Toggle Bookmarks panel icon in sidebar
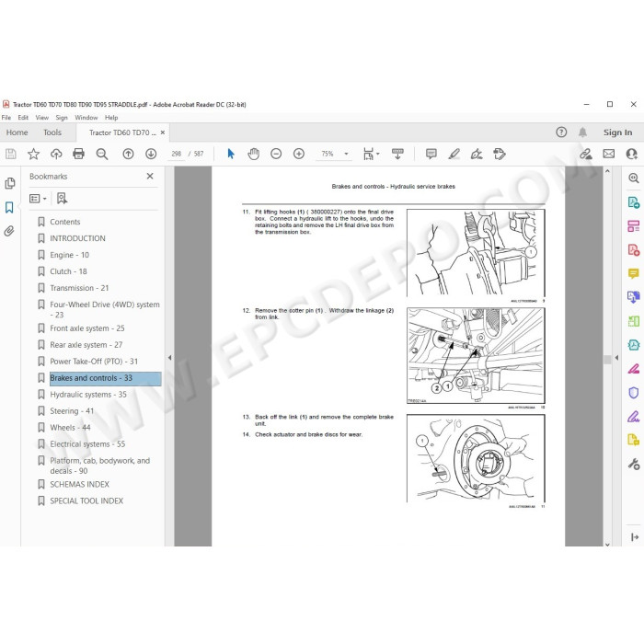Screen dimensions: 644x644 [9, 207]
